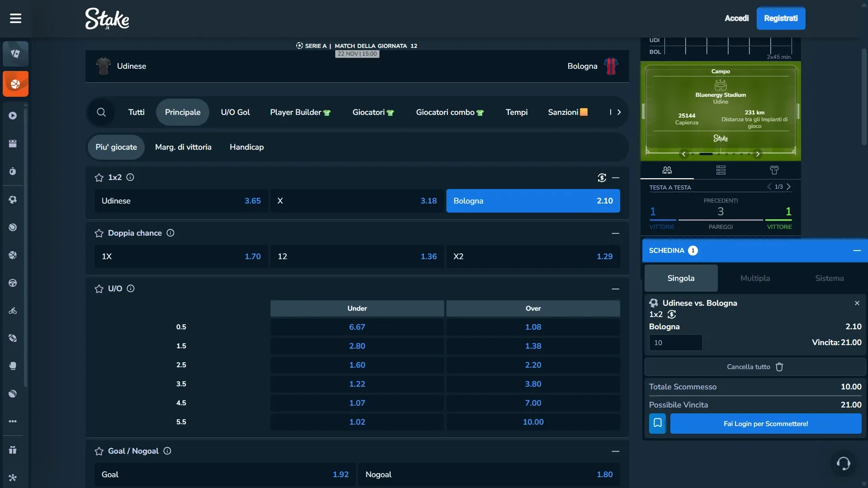Click the cash out icon in 1x2 header

point(602,178)
